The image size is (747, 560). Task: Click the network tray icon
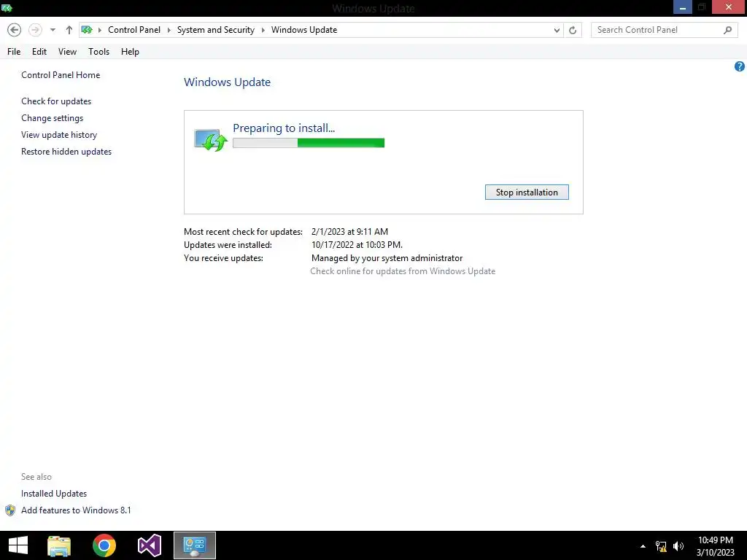[x=661, y=546]
